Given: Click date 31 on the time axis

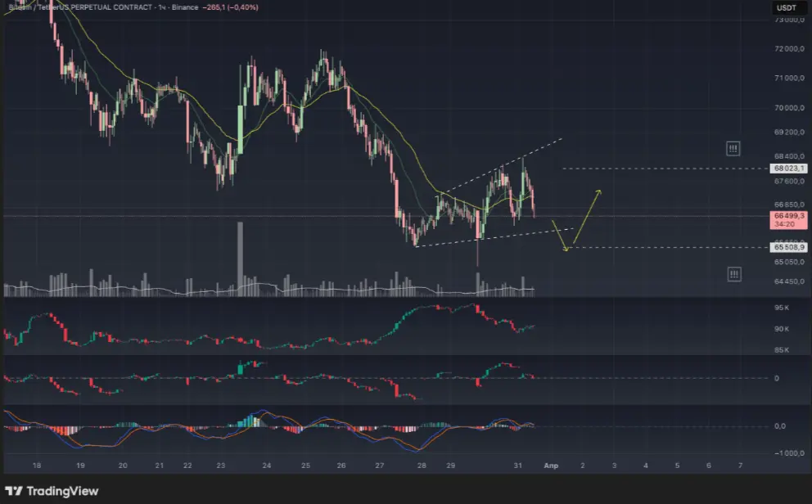Looking at the screenshot, I should (x=518, y=466).
